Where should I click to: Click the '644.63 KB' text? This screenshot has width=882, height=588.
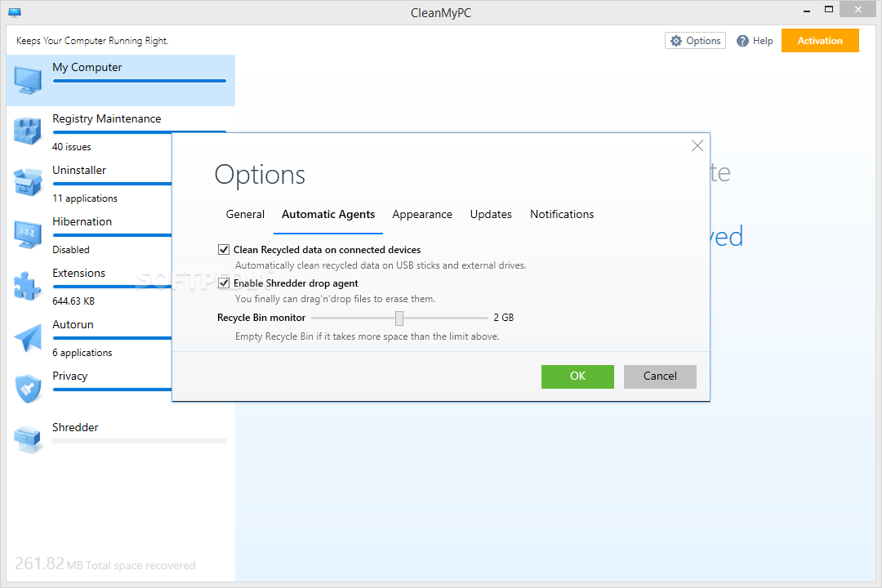pos(73,301)
